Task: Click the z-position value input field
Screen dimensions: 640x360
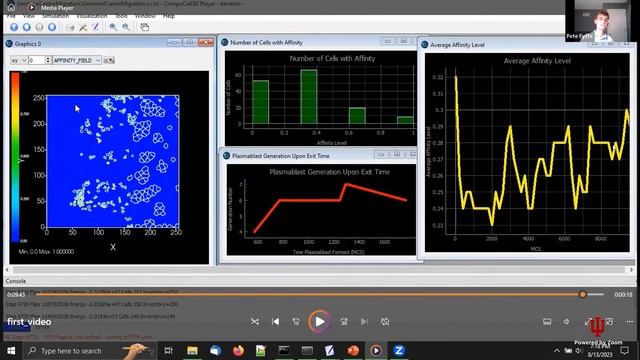Action: coord(36,60)
